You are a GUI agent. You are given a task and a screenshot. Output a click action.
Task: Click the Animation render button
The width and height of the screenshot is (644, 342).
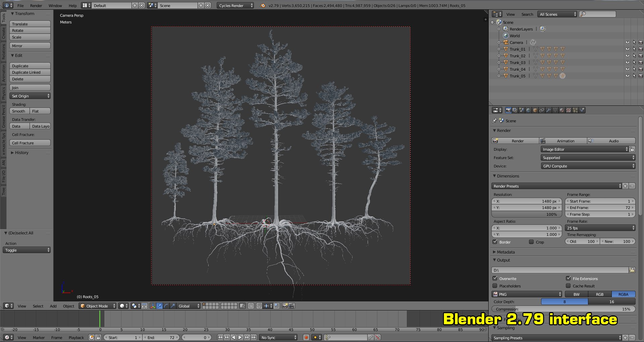click(x=563, y=141)
